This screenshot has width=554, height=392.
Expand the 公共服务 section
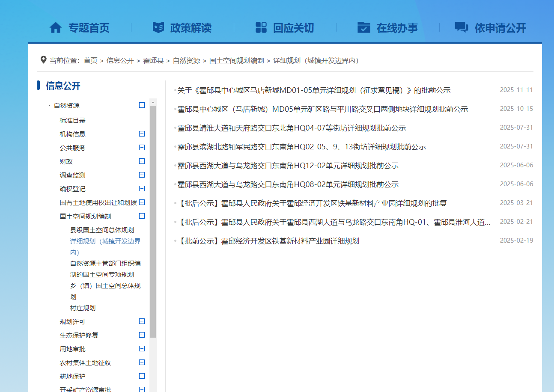(142, 148)
